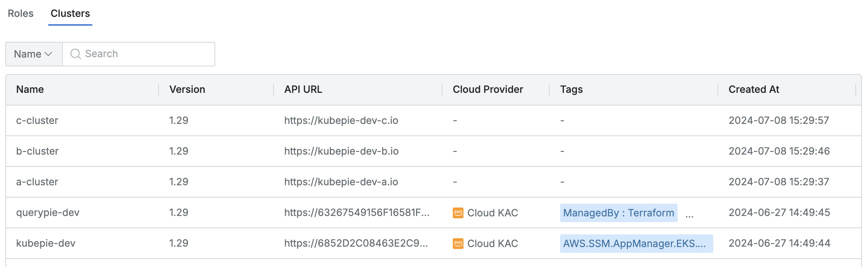The width and height of the screenshot is (868, 267).
Task: Sort by the Name column header
Action: 30,89
